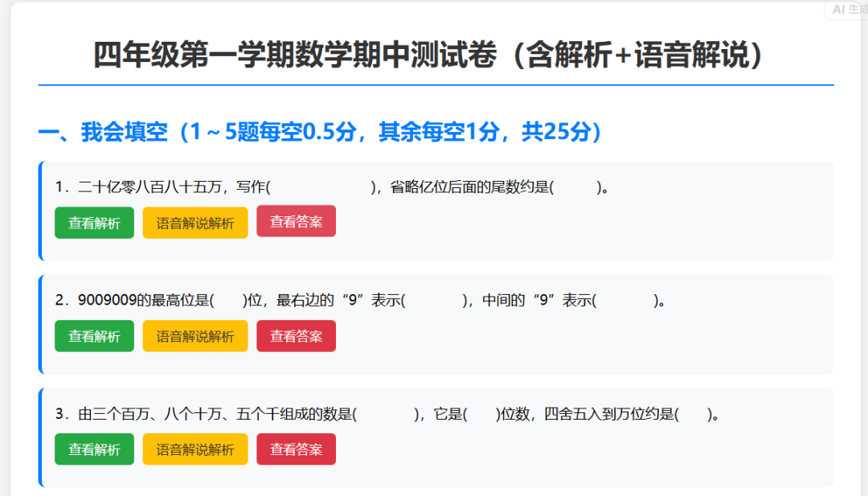
Task: Click 语音解说解析 button for question 1
Action: (194, 223)
